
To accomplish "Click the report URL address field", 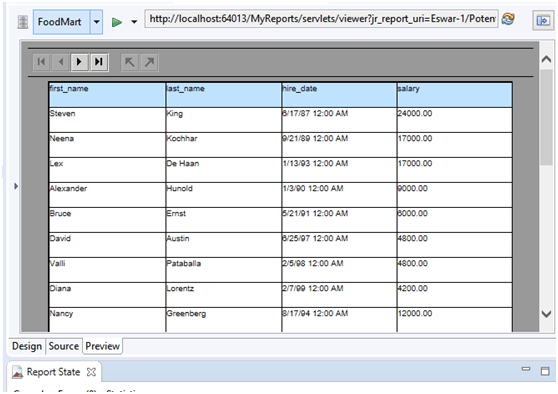I will [321, 19].
